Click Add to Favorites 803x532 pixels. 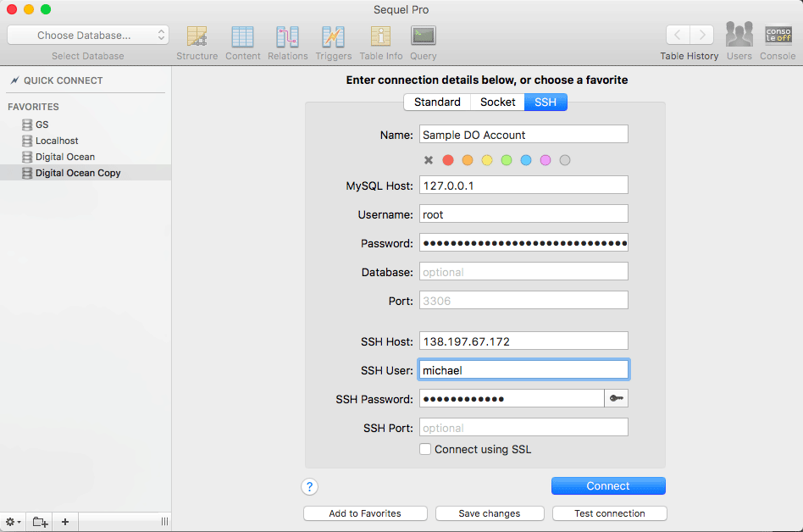coord(365,513)
